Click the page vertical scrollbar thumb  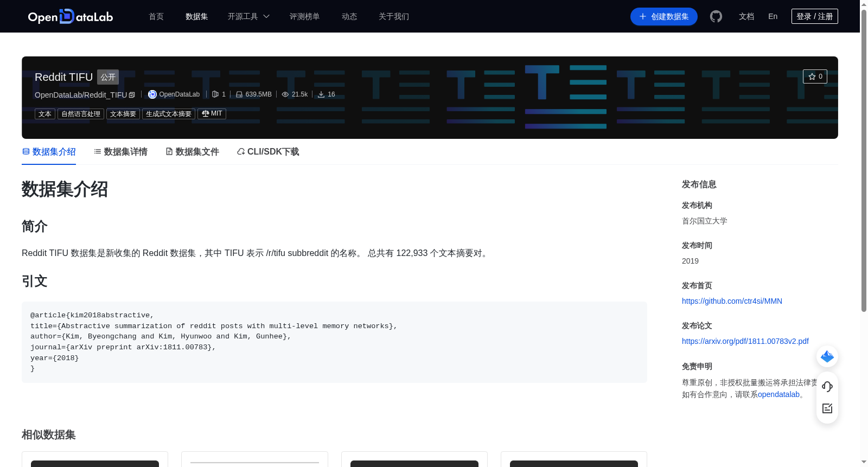point(864,161)
